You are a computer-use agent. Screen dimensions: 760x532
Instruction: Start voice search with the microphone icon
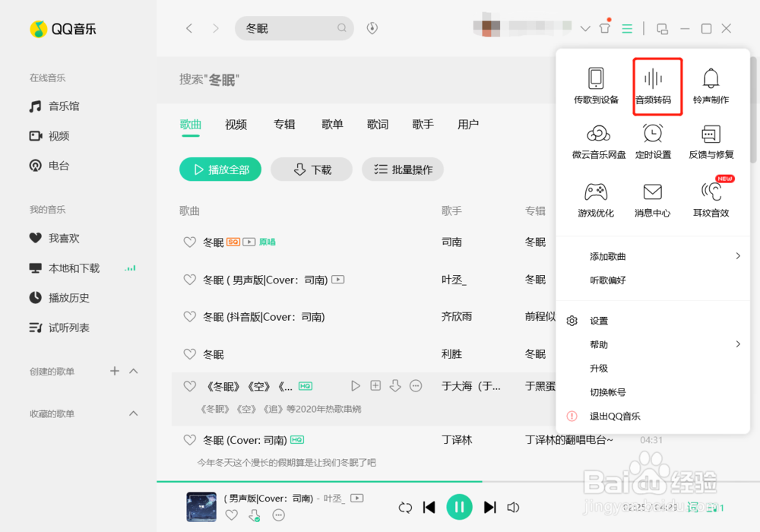click(x=372, y=27)
